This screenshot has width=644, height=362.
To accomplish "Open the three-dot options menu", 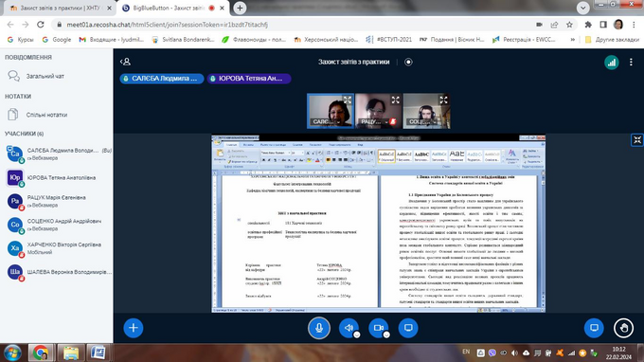I will 631,62.
